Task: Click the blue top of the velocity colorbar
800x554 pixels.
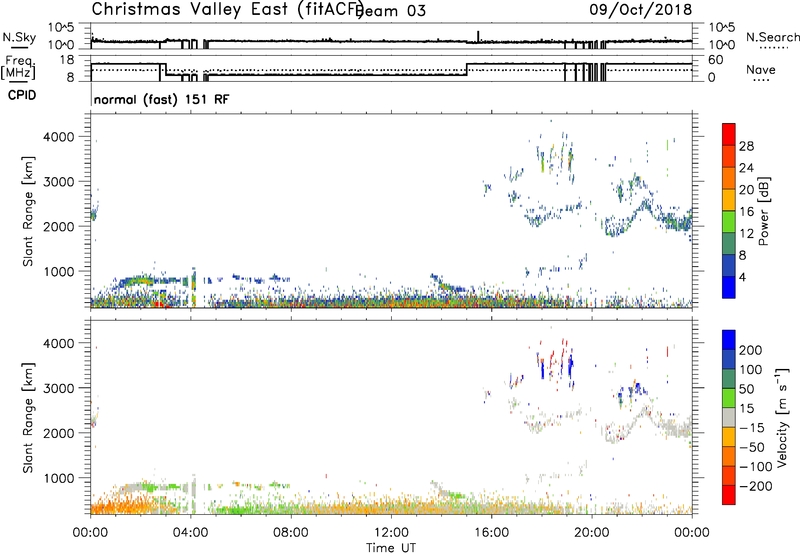Action: 729,340
